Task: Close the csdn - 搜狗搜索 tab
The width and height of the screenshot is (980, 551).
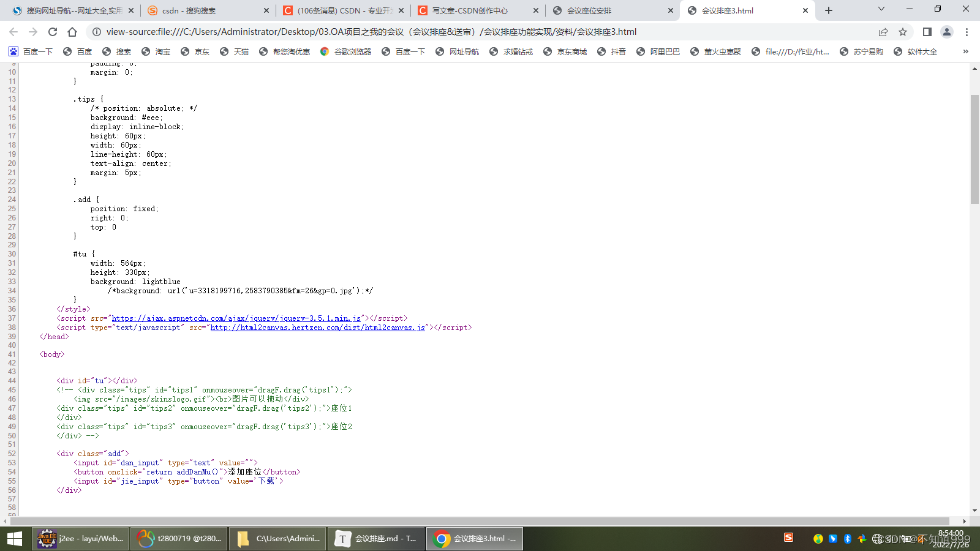Action: 266,10
